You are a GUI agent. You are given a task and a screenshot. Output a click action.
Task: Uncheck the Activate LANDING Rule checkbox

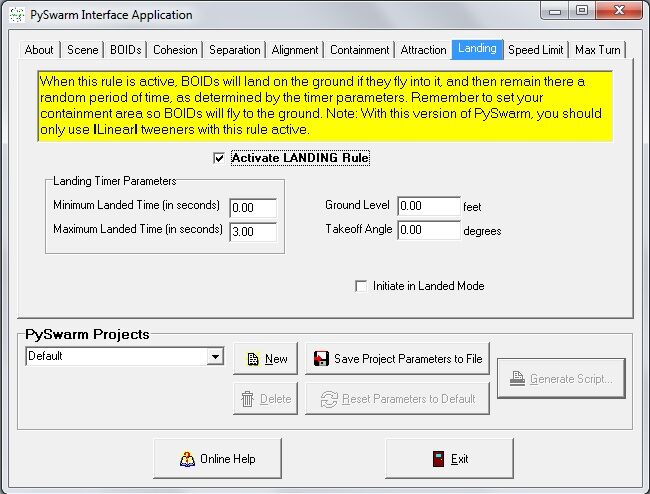(x=219, y=158)
